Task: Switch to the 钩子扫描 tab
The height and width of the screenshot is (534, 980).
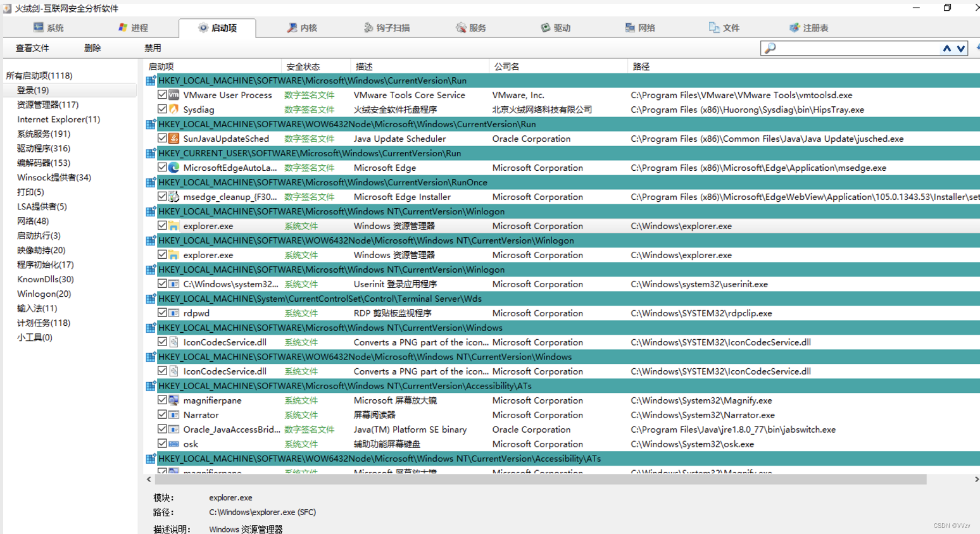Action: pyautogui.click(x=386, y=28)
